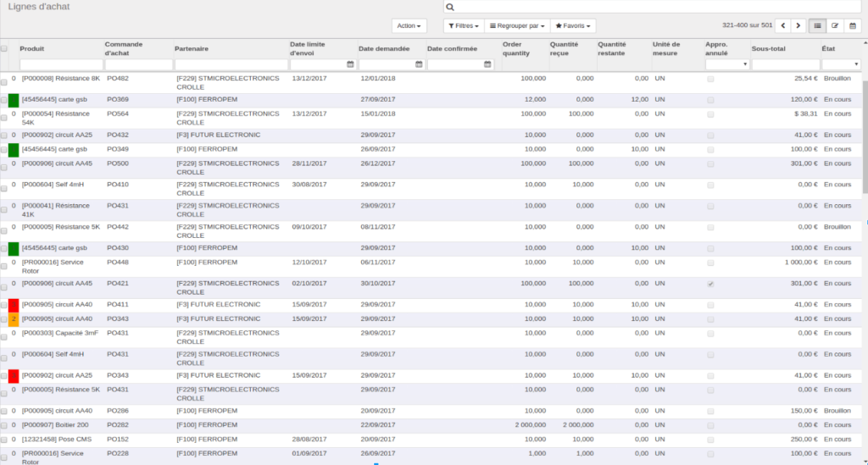Screen dimensions: 868x465
Task: Focus the Produit column filter field
Action: tap(61, 64)
